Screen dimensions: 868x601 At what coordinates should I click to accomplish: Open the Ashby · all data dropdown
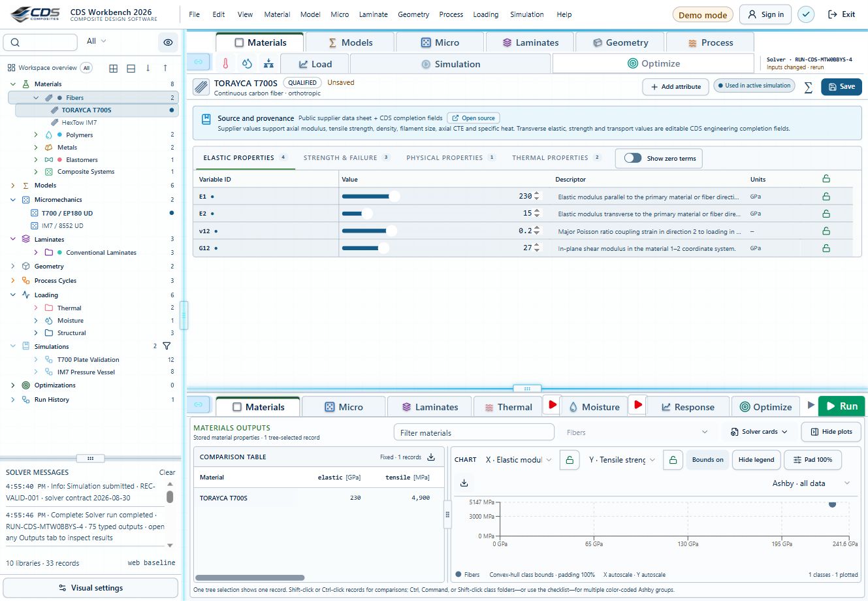[811, 483]
